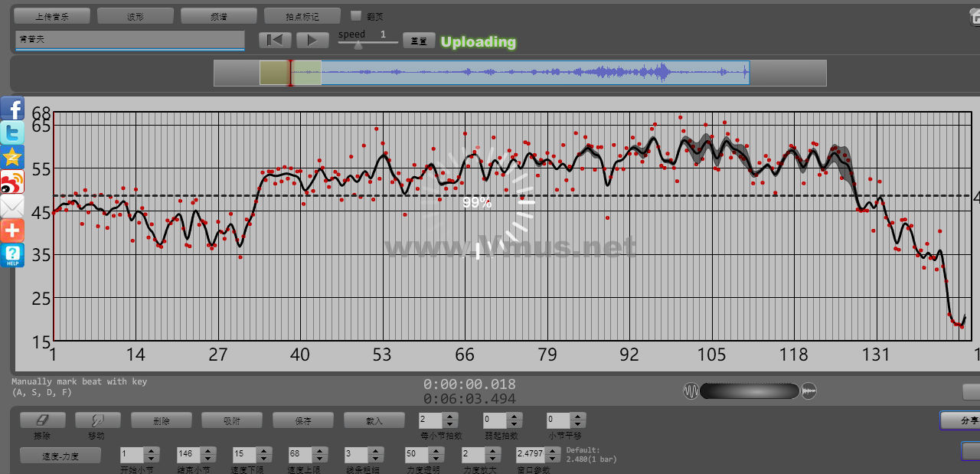Viewport: 980px width, 474px height.
Task: Toggle the 速度-力度 tempo-dynamics button
Action: click(x=60, y=456)
